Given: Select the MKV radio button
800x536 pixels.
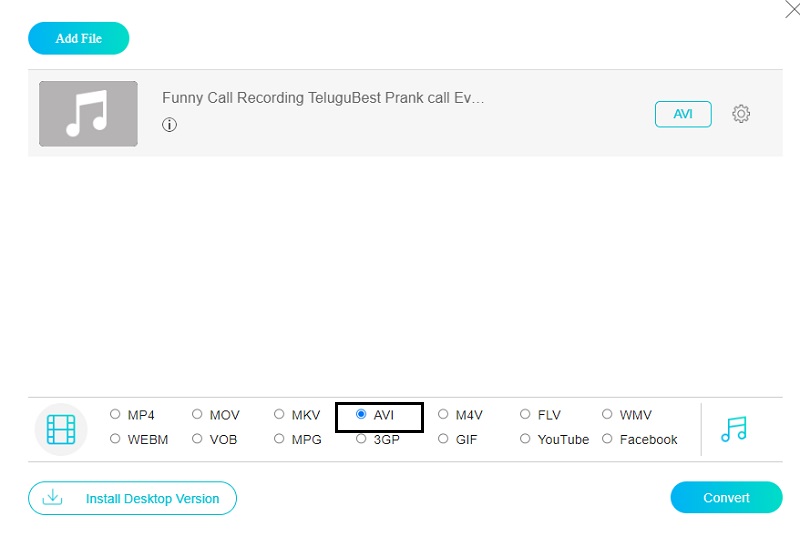Looking at the screenshot, I should point(279,414).
